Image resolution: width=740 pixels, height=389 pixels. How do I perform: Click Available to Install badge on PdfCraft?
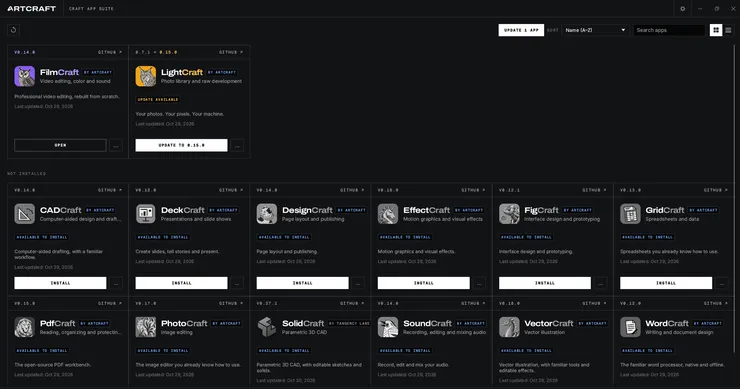[x=42, y=351]
